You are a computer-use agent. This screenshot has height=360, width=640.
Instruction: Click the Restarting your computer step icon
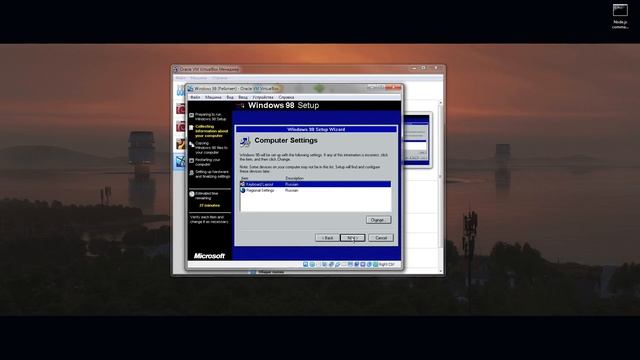191,161
